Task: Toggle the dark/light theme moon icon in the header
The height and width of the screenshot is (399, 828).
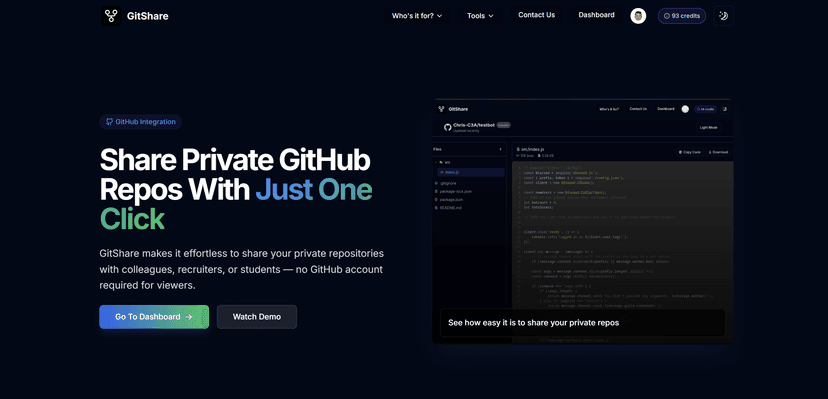Action: [723, 16]
